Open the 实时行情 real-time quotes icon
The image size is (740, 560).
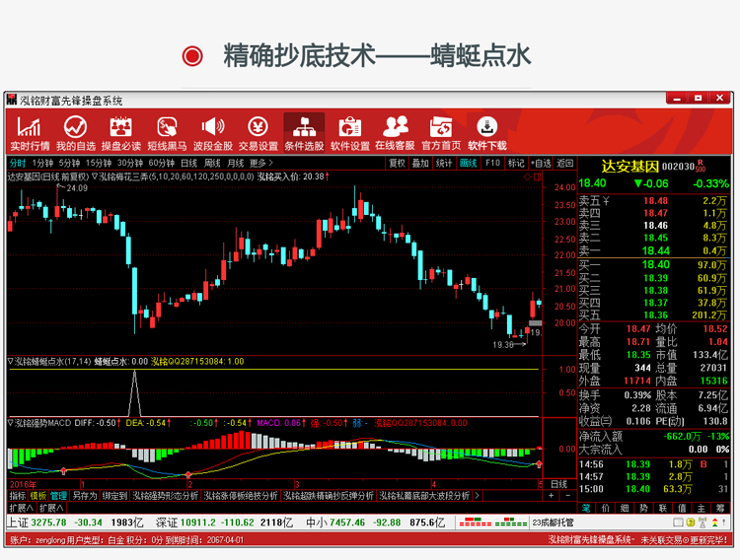click(x=30, y=133)
